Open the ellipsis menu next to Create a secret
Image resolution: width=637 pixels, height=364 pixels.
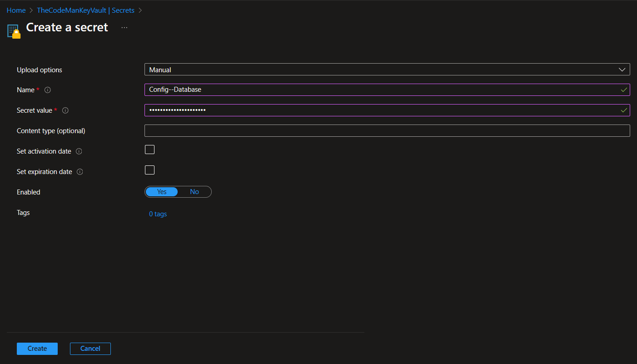tap(124, 28)
